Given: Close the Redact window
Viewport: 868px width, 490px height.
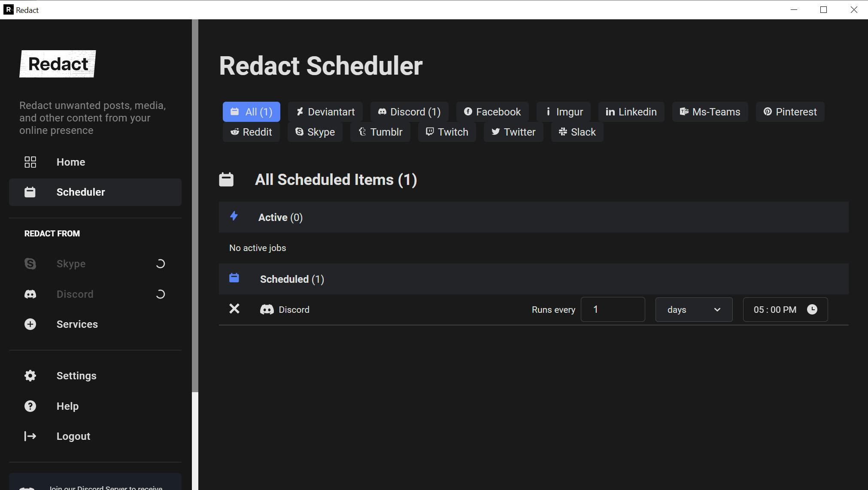Looking at the screenshot, I should (853, 10).
